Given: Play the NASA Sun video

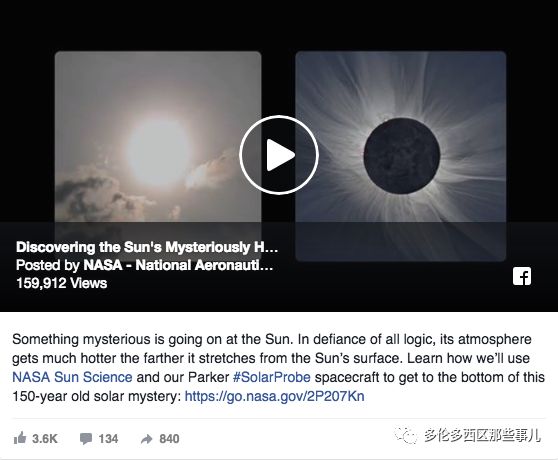Looking at the screenshot, I should (279, 155).
